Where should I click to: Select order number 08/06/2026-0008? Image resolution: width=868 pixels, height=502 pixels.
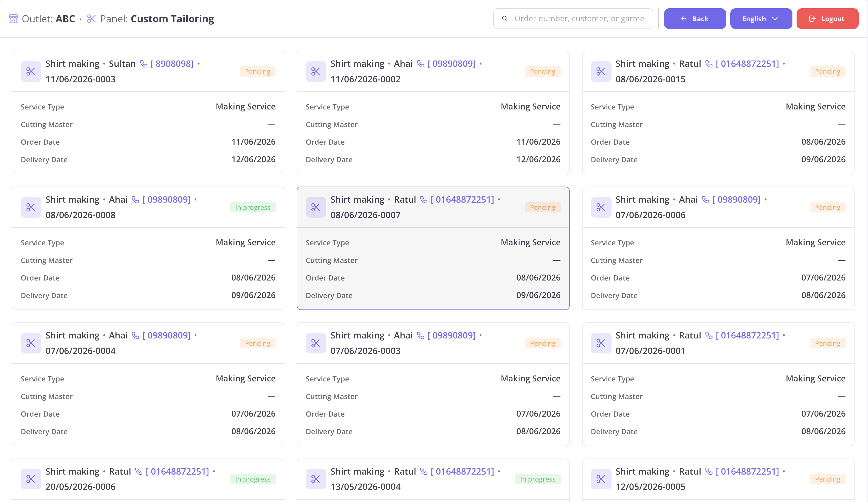[x=80, y=215]
